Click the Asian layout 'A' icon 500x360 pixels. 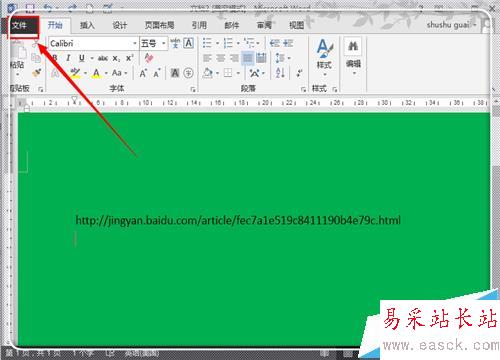255,73
